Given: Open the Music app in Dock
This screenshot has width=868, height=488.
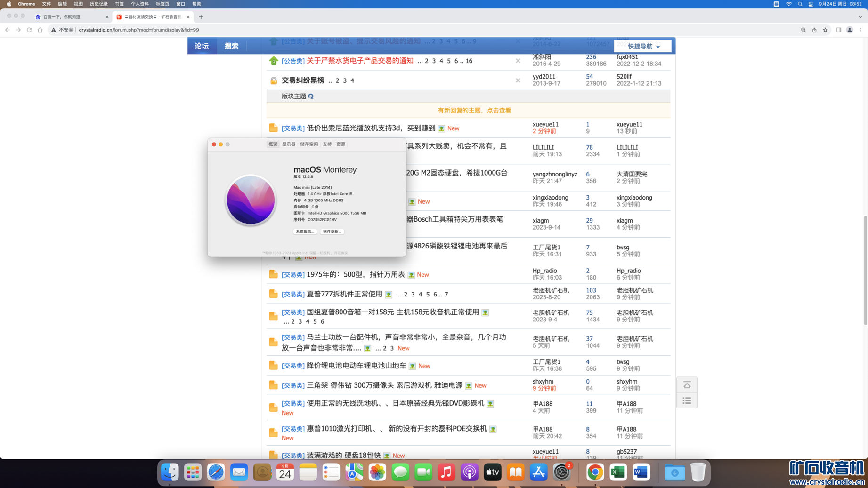Looking at the screenshot, I should point(446,472).
